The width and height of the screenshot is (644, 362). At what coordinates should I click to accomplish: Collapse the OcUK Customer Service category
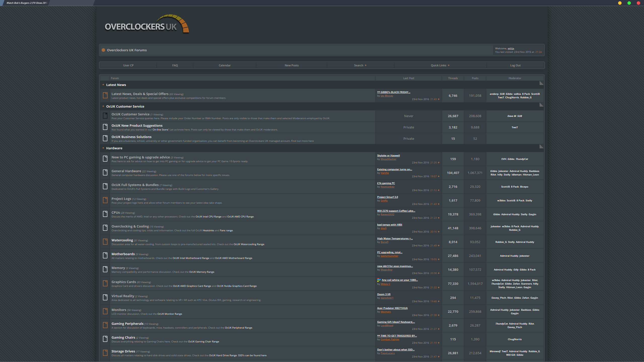point(541,105)
